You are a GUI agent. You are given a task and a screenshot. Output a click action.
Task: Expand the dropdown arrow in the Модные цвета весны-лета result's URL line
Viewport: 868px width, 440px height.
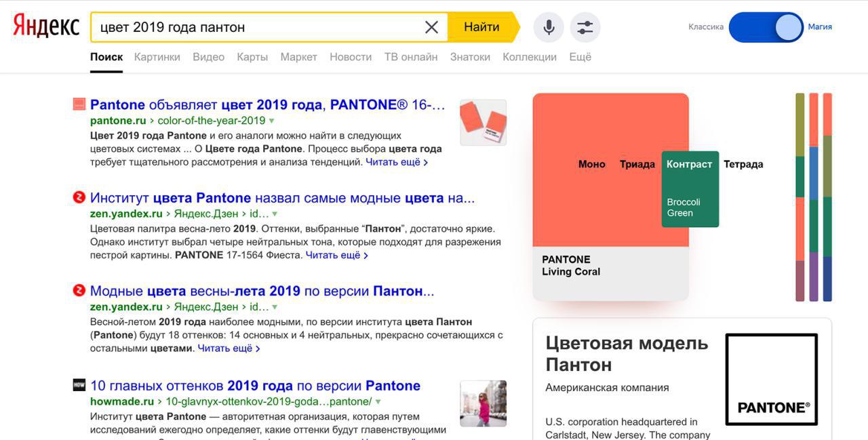[274, 307]
